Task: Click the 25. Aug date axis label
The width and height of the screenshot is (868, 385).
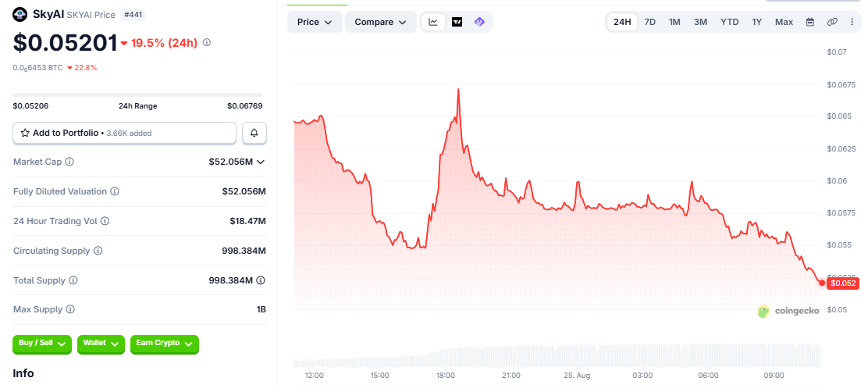Action: [576, 376]
